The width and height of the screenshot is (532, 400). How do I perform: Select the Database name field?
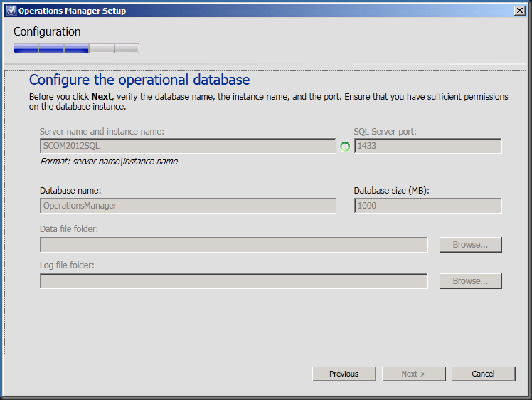tap(188, 206)
